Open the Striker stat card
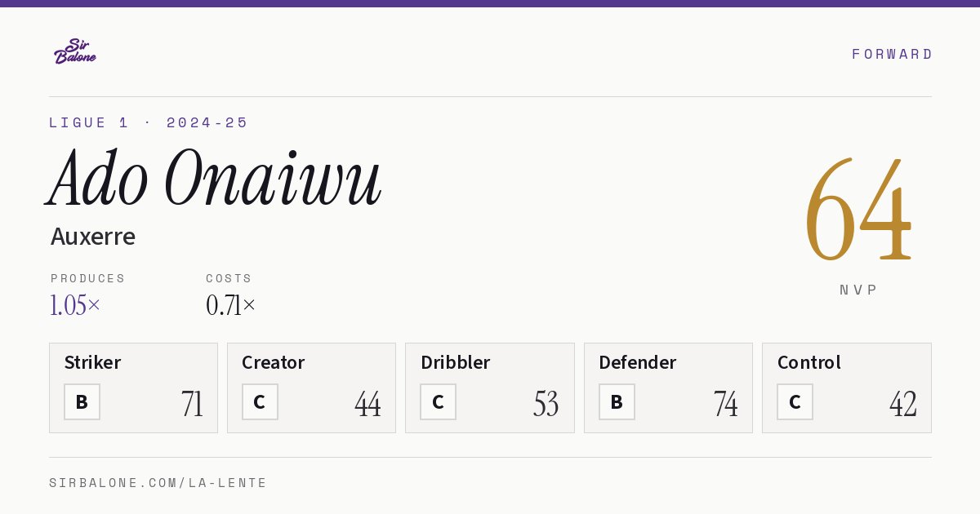Screen dimensions: 980x514 point(133,388)
